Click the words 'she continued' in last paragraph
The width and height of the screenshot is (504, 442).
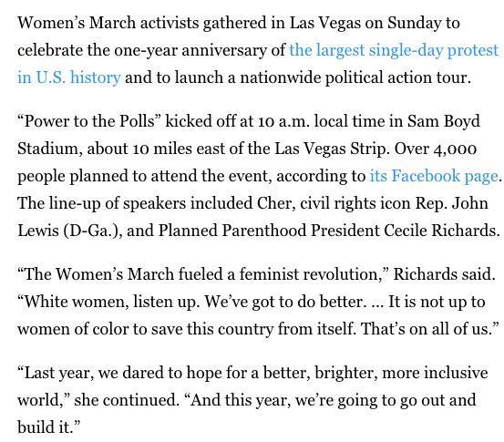coord(126,400)
